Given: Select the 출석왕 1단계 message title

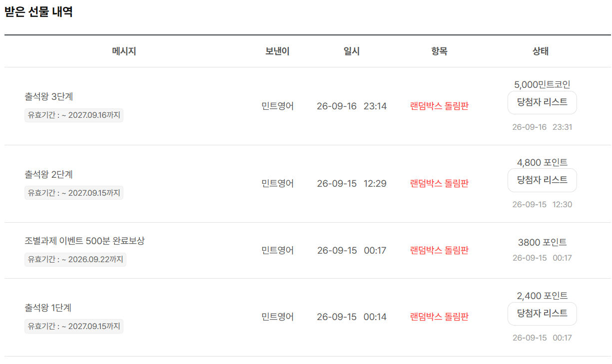Looking at the screenshot, I should pyautogui.click(x=49, y=308).
